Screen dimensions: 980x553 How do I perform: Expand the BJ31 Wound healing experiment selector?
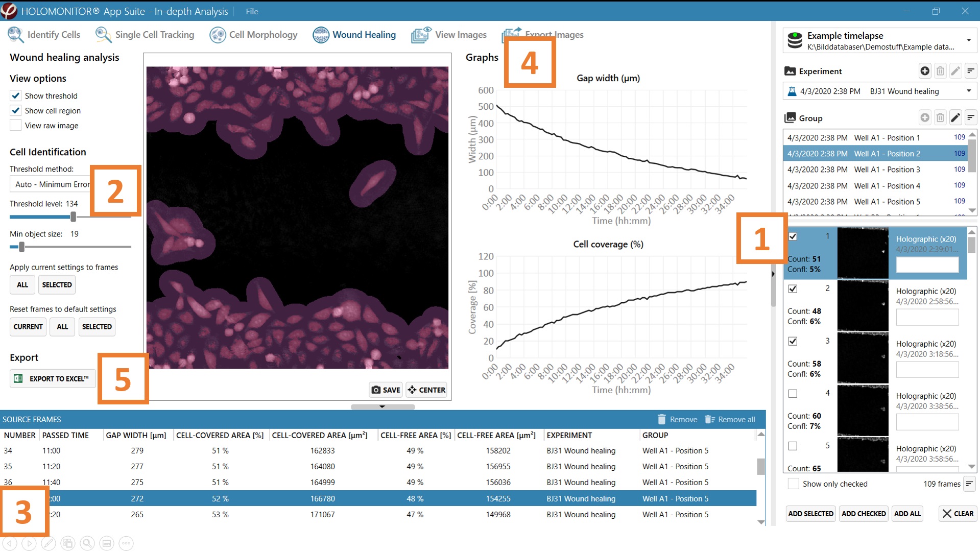point(969,91)
